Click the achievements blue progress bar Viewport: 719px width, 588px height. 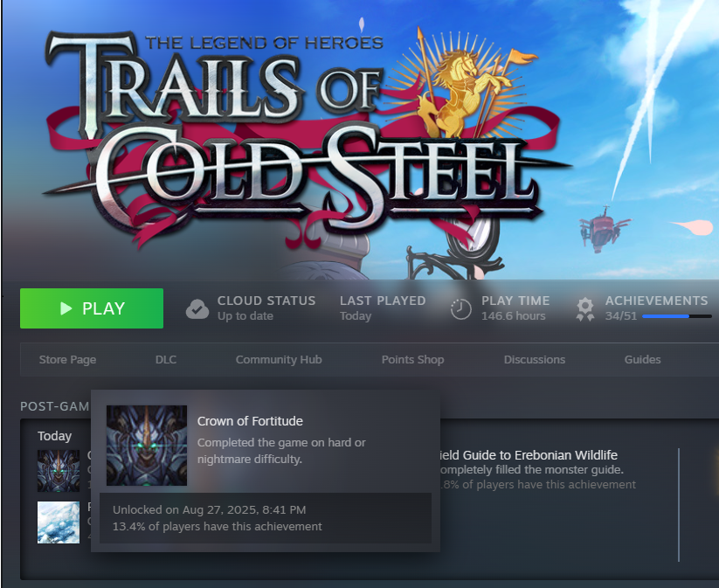pos(677,316)
